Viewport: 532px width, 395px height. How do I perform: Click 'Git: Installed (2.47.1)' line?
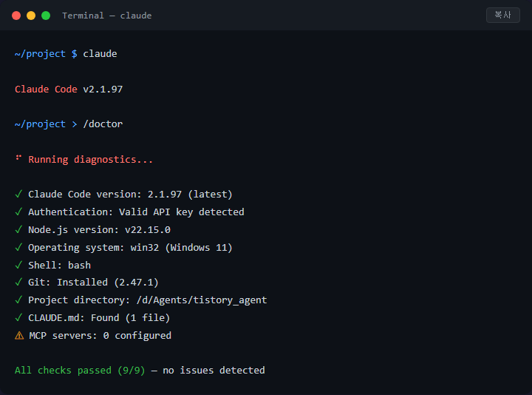click(93, 283)
